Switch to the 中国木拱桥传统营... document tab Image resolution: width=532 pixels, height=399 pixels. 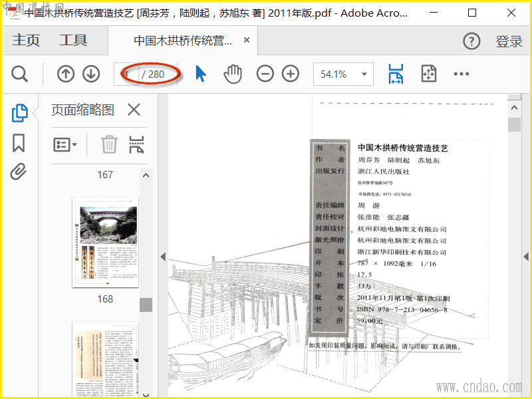[183, 41]
